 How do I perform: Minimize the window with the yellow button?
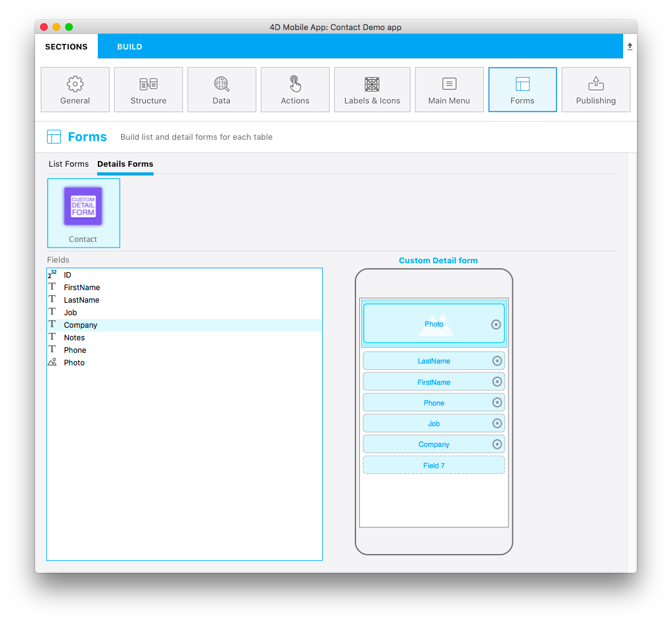56,27
